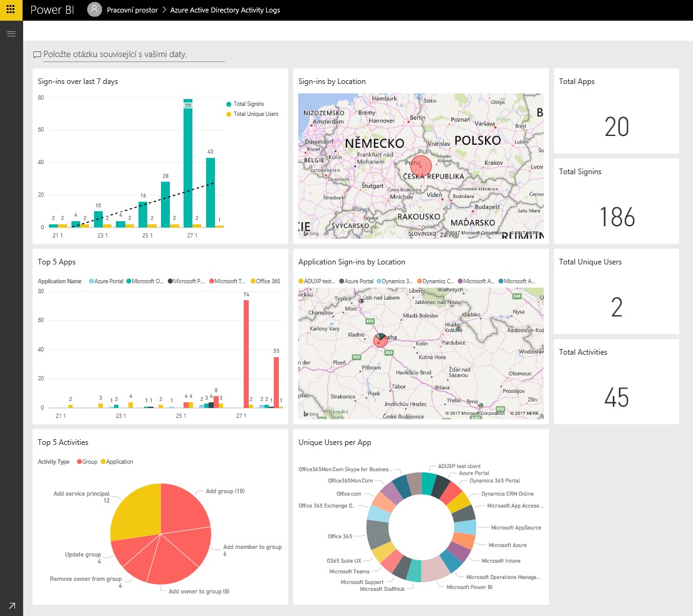Viewport: 693px width, 616px height.
Task: Select Azure Portal in the Top 5 Apps legend
Action: point(106,281)
